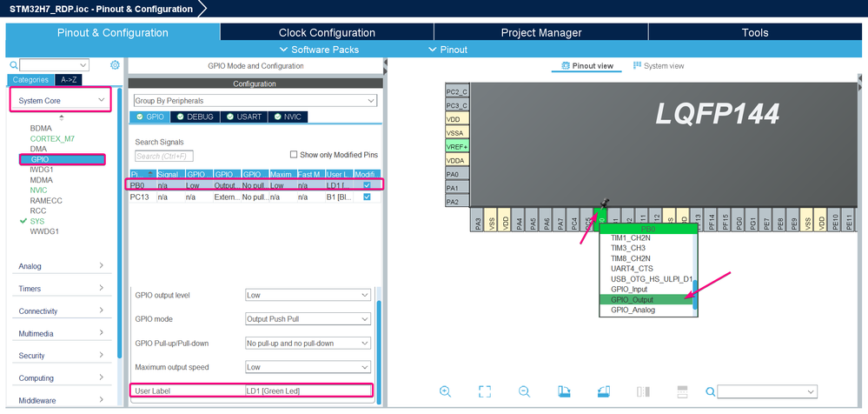Image resolution: width=868 pixels, height=414 pixels.
Task: Toggle Modified checkbox for PB0 row
Action: tap(367, 185)
